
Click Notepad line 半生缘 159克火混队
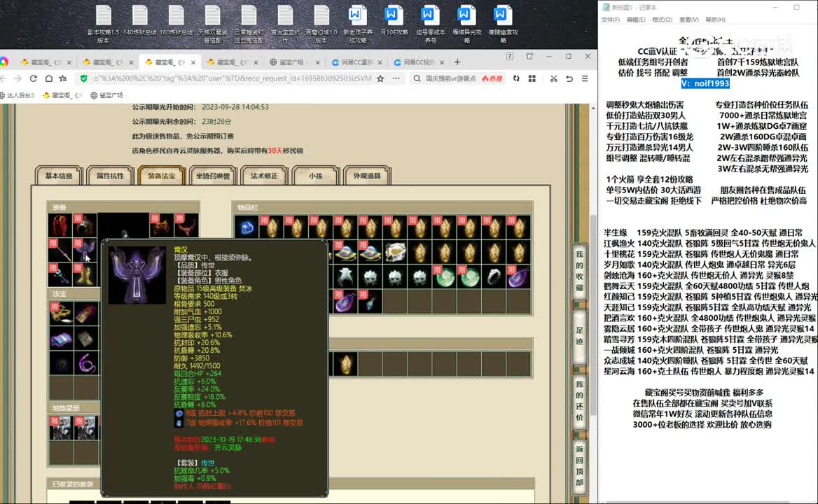pyautogui.click(x=703, y=232)
